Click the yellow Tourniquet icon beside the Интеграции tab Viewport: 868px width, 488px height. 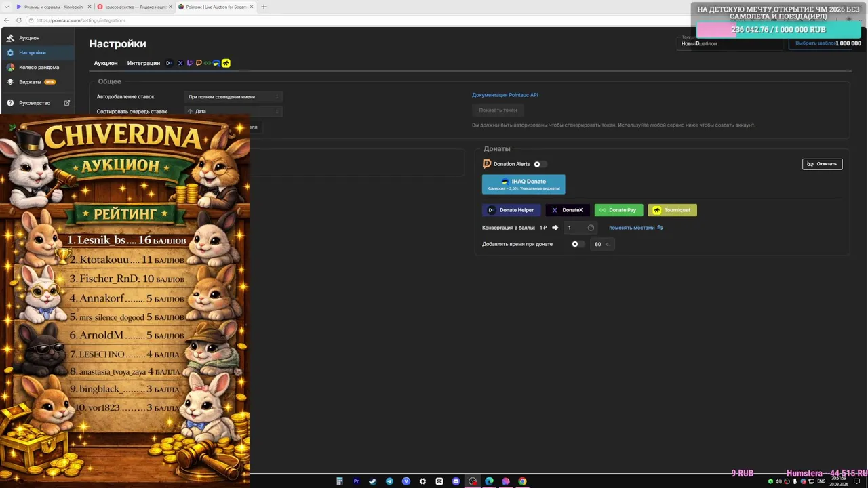coord(226,63)
